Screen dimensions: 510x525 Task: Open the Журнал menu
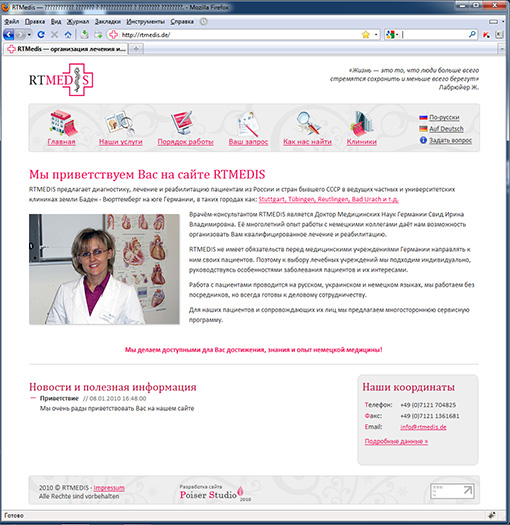tap(78, 21)
